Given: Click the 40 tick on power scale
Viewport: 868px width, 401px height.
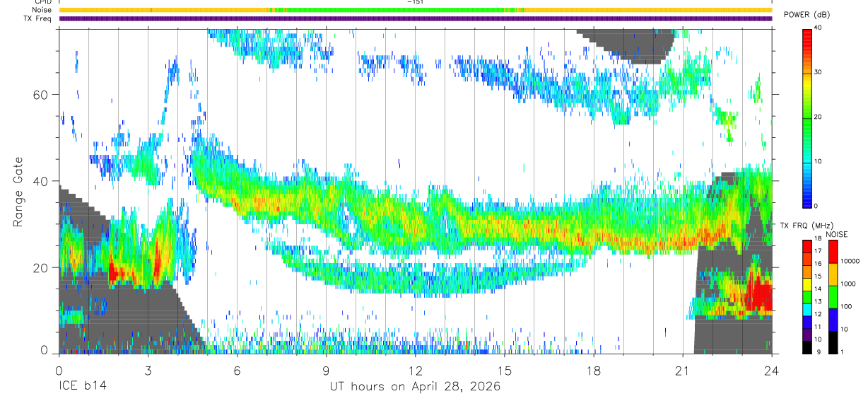Looking at the screenshot, I should (818, 28).
